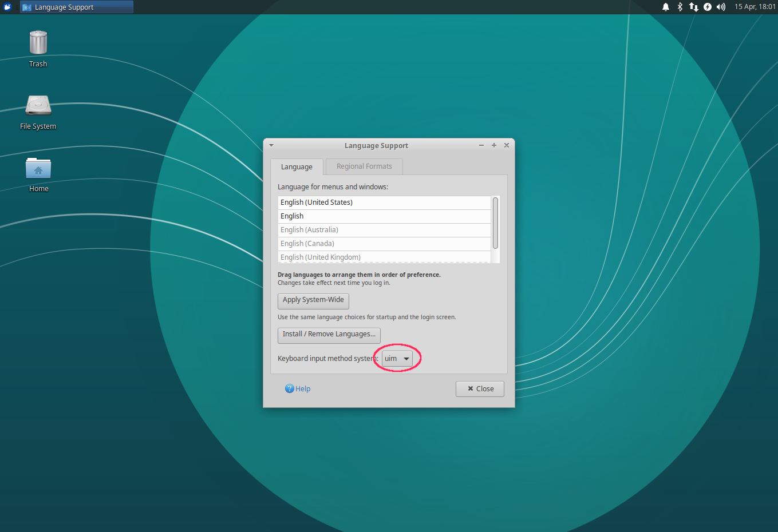This screenshot has width=778, height=532.
Task: Select English (United States) in the list
Action: pos(384,203)
